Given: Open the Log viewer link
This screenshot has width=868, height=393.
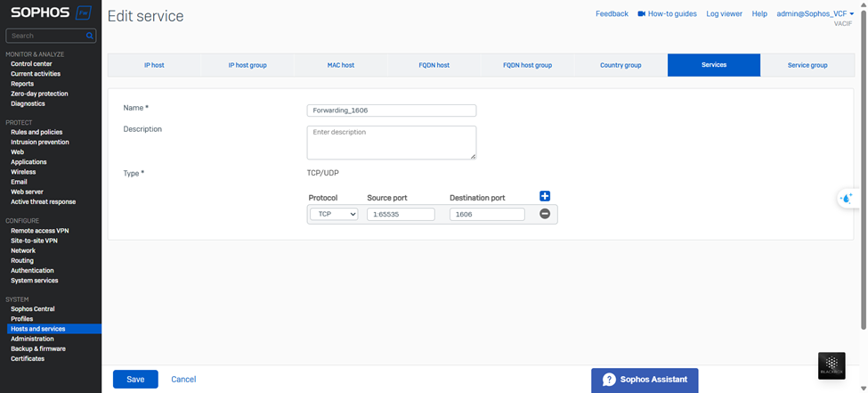Looking at the screenshot, I should [x=724, y=14].
